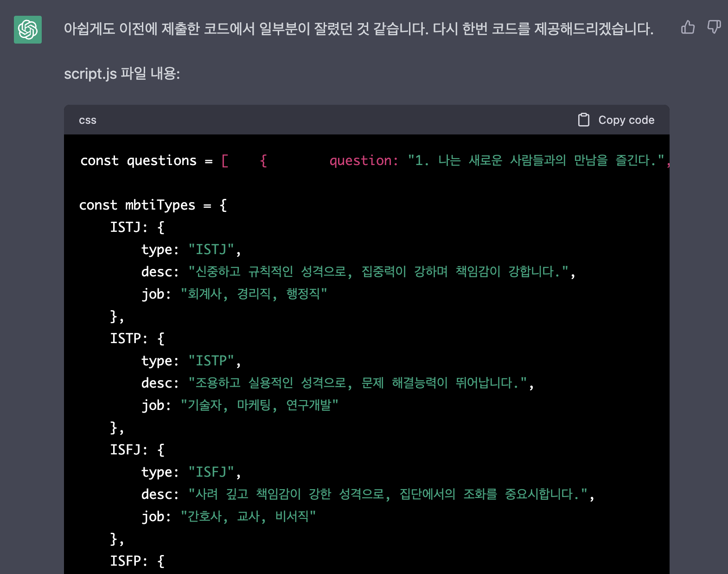Click the 'ISTP: {' code line

coord(137,338)
